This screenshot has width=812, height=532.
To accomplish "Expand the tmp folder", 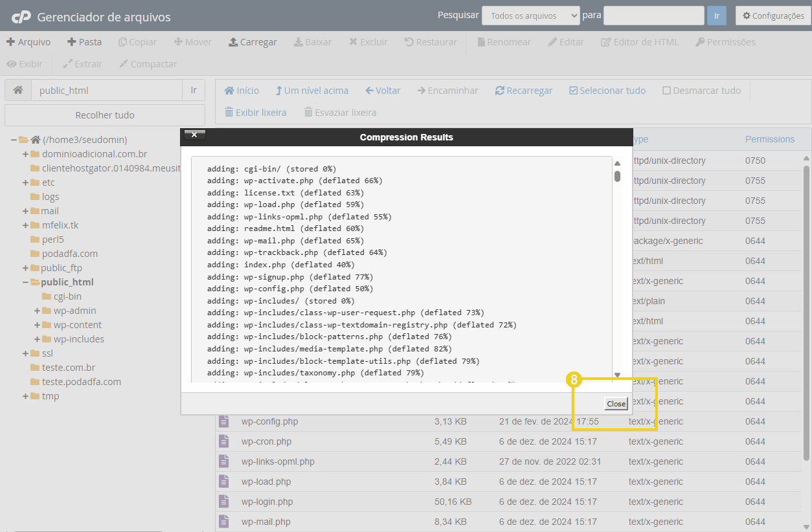I will coord(25,396).
